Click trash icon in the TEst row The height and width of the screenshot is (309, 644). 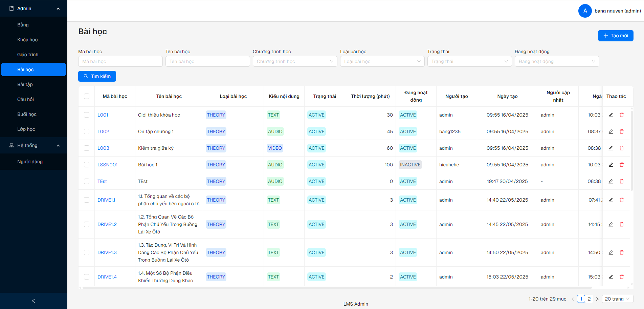tap(622, 181)
